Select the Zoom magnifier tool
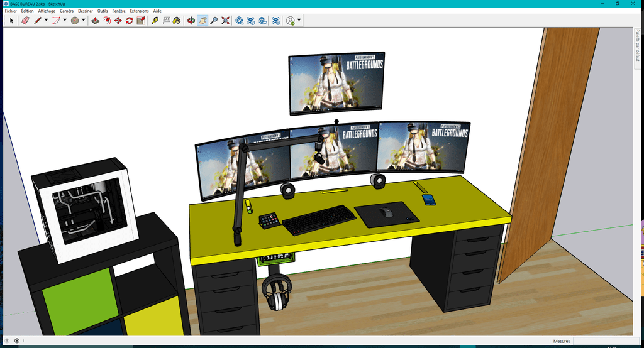Image resolution: width=644 pixels, height=348 pixels. pos(214,20)
